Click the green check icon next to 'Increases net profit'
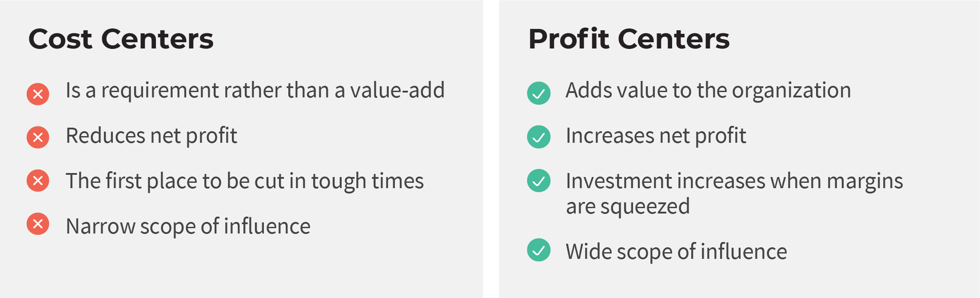 [x=538, y=137]
